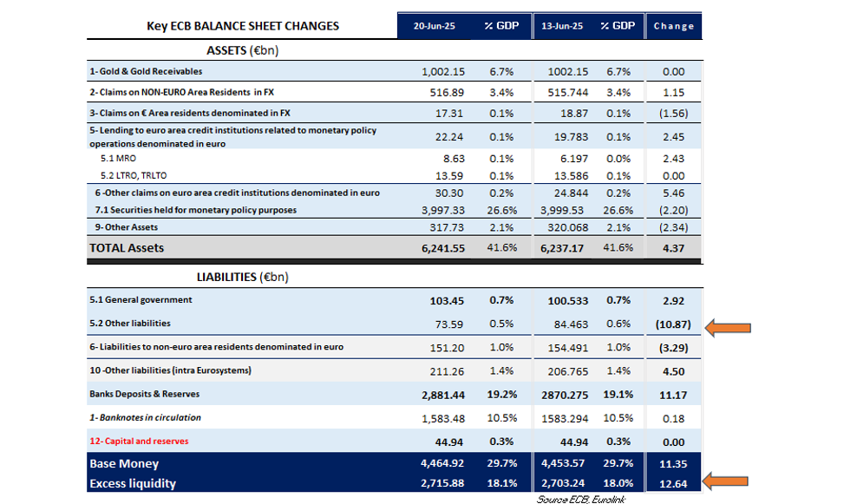This screenshot has height=504, width=857.
Task: Select the Banknotes in circulation row label
Action: coord(145,417)
